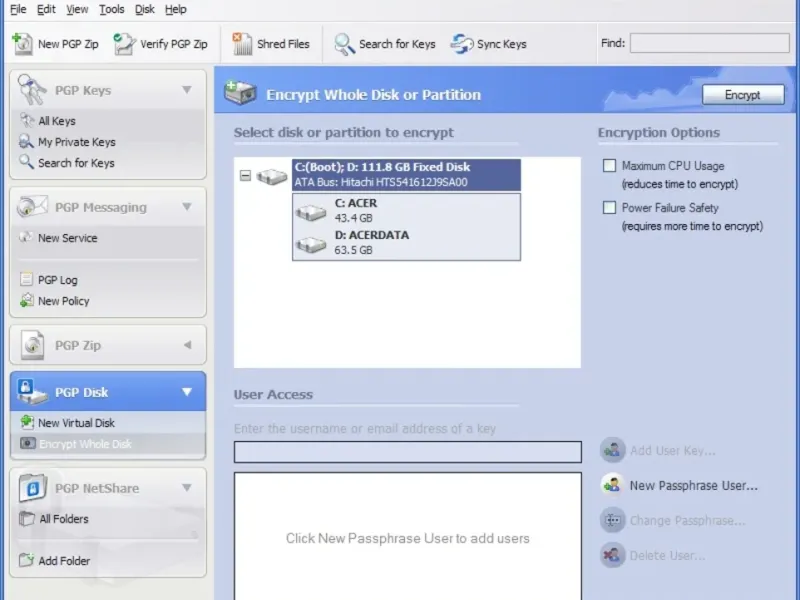Click the New PGP Zip toolbar icon
Viewport: 800px width, 600px height.
(22, 44)
